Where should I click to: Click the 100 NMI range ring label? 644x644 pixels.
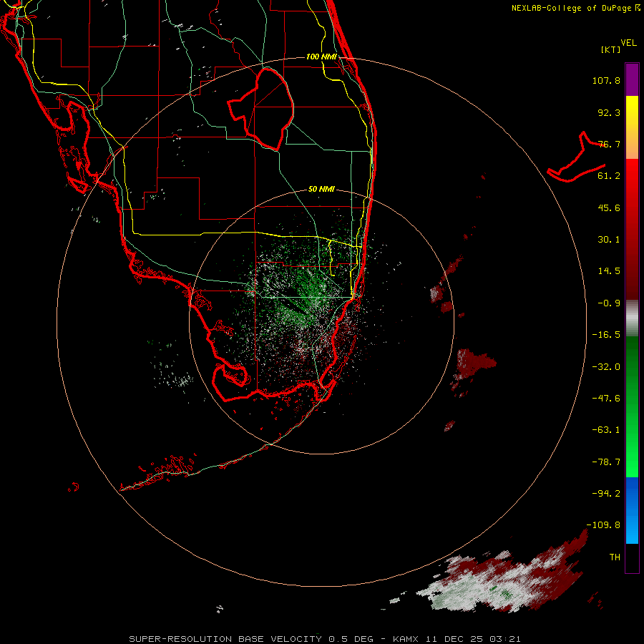pyautogui.click(x=321, y=57)
